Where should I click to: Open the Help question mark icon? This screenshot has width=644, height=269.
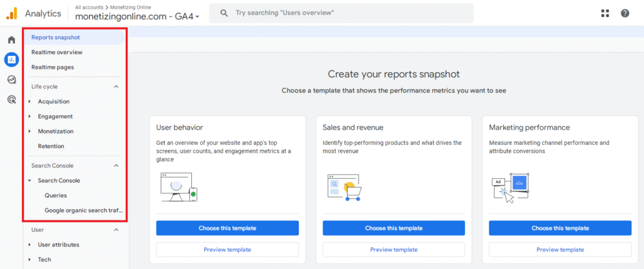625,13
